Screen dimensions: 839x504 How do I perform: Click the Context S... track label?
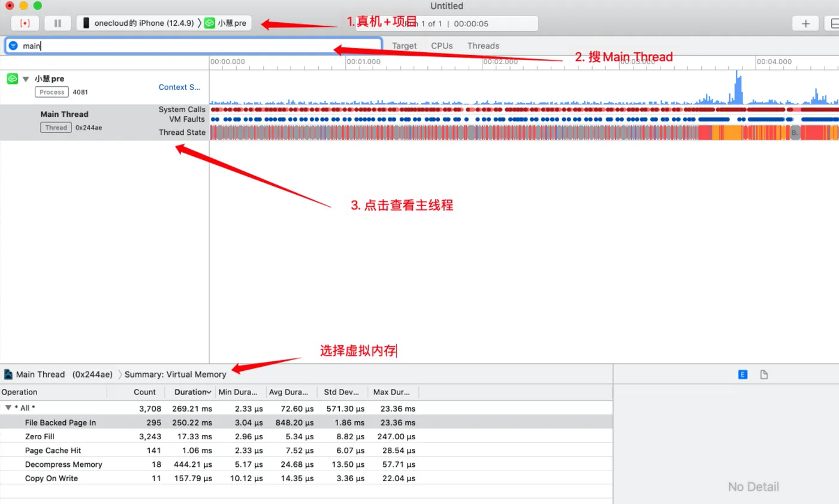(179, 87)
